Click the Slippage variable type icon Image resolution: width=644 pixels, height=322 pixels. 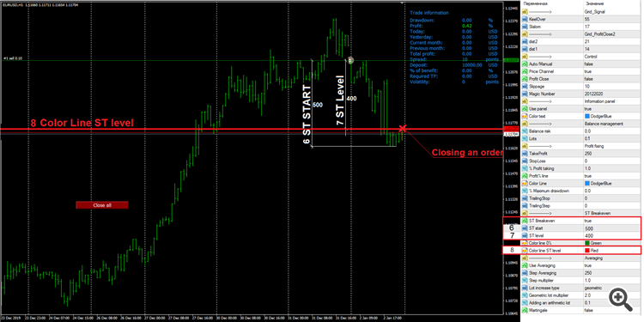click(x=524, y=86)
